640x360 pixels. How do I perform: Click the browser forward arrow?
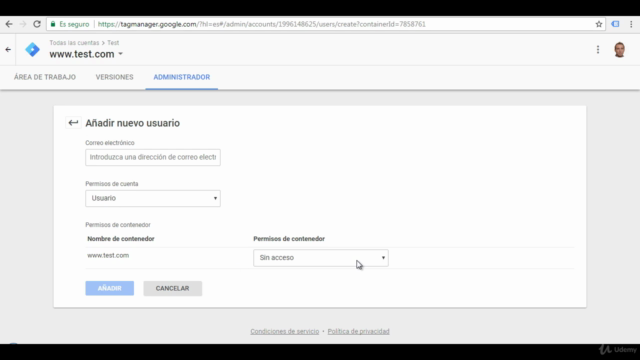coord(23,24)
